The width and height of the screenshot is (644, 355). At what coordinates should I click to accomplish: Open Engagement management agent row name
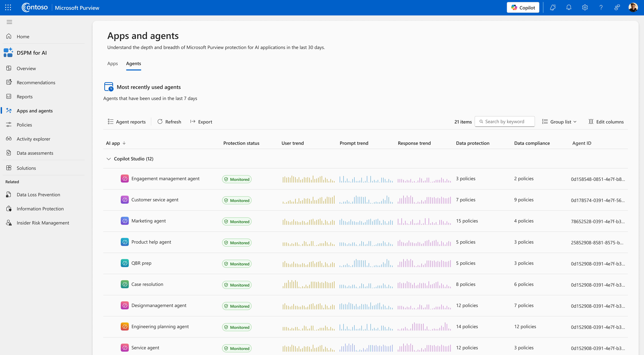pyautogui.click(x=165, y=179)
